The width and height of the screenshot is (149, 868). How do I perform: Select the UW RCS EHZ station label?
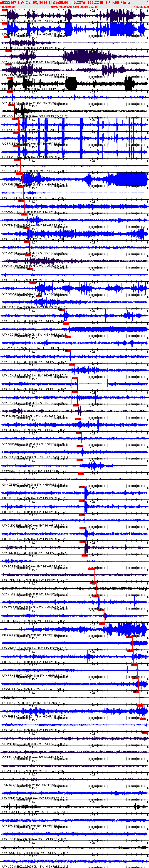pyautogui.click(x=34, y=321)
